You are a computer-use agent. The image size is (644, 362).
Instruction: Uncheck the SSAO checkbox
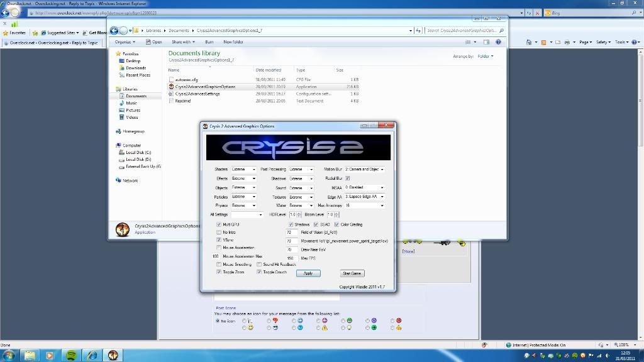click(x=316, y=224)
